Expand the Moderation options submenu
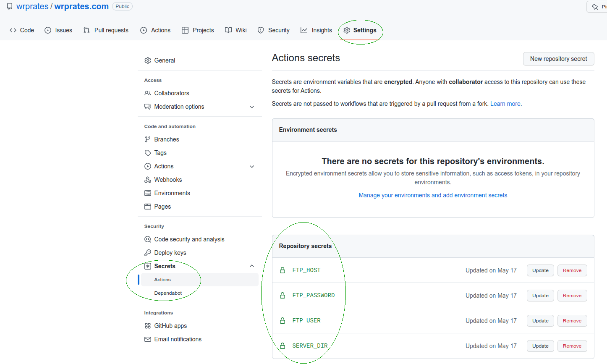The image size is (607, 364). [x=252, y=107]
